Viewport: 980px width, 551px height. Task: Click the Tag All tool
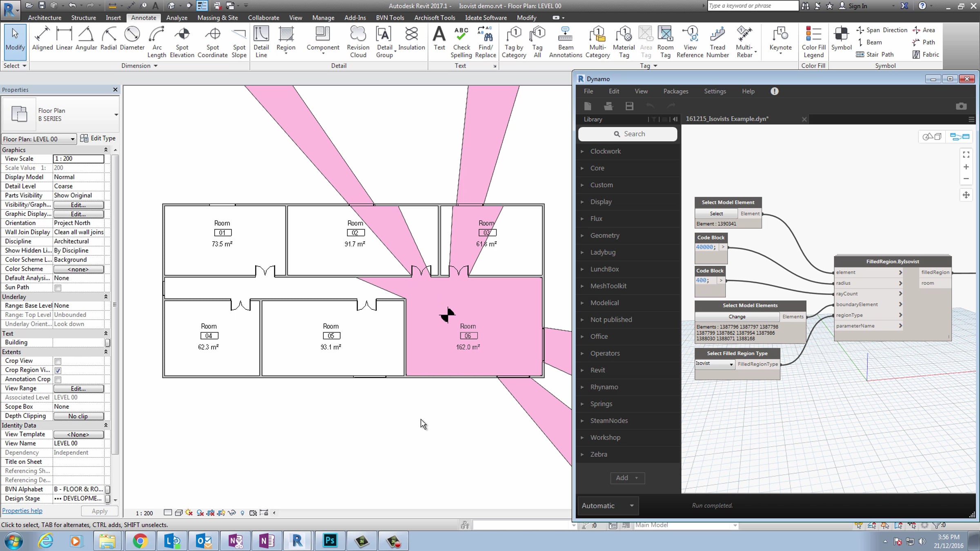[x=537, y=42]
